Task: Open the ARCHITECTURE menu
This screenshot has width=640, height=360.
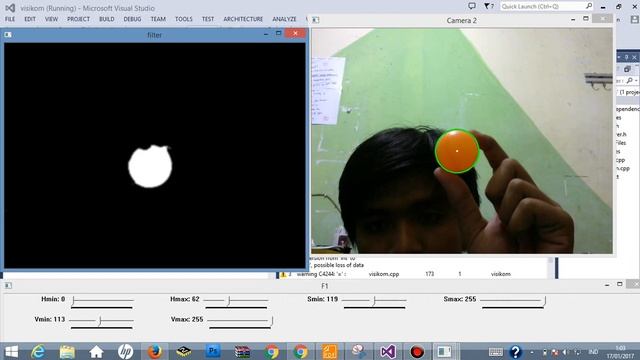Action: tap(243, 19)
